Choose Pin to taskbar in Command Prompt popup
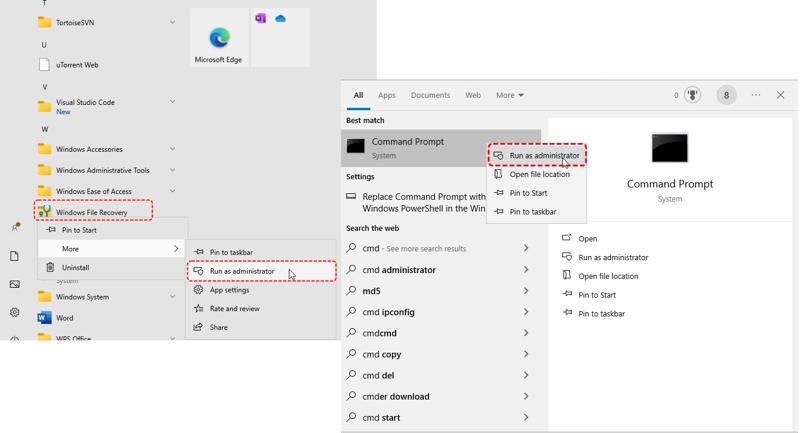 pos(537,211)
